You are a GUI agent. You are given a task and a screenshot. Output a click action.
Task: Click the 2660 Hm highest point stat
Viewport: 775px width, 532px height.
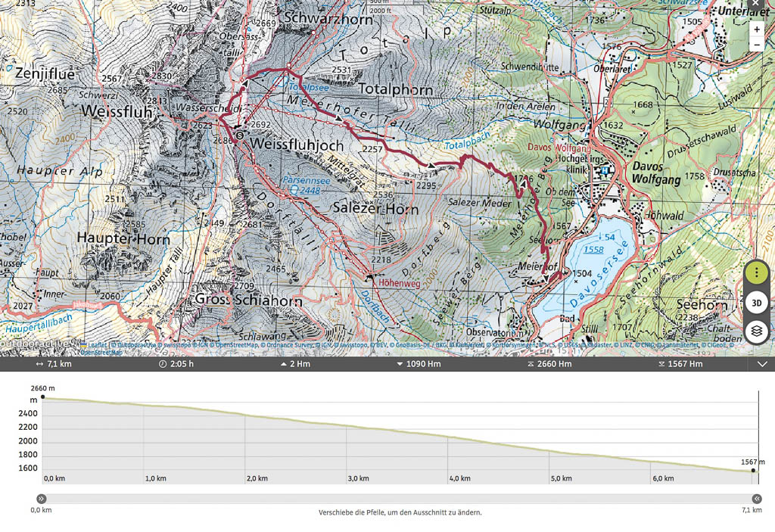point(549,364)
